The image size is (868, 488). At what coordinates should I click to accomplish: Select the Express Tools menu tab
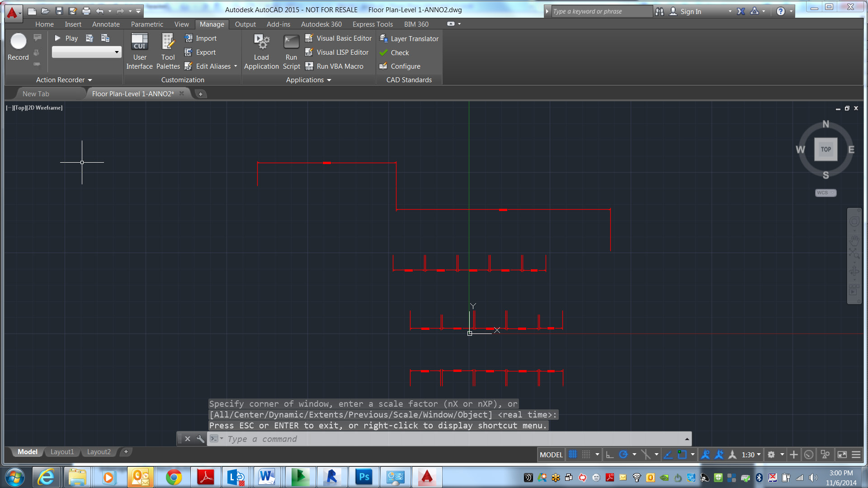pyautogui.click(x=373, y=24)
